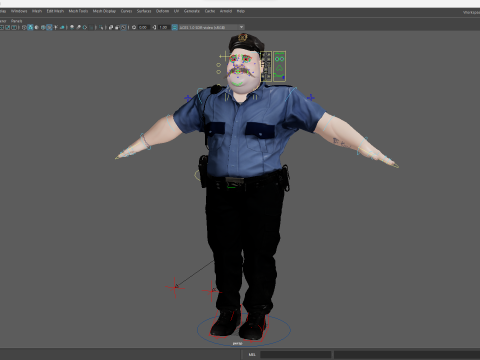Open the Curves menu
The width and height of the screenshot is (480, 360).
click(x=126, y=11)
